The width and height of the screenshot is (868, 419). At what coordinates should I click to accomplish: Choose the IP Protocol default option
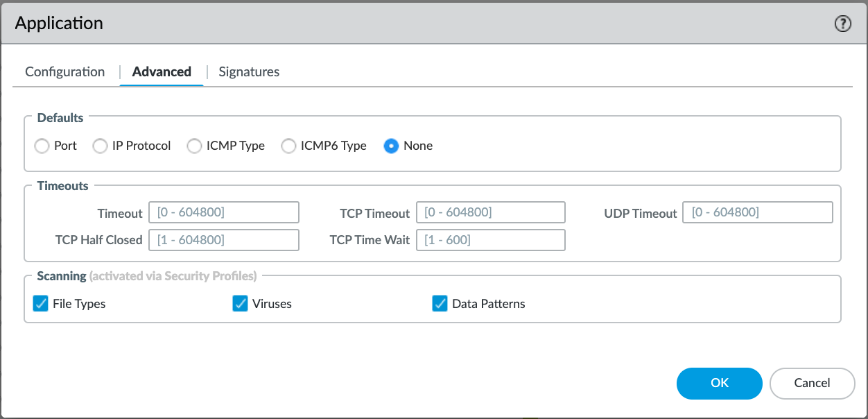click(x=101, y=146)
